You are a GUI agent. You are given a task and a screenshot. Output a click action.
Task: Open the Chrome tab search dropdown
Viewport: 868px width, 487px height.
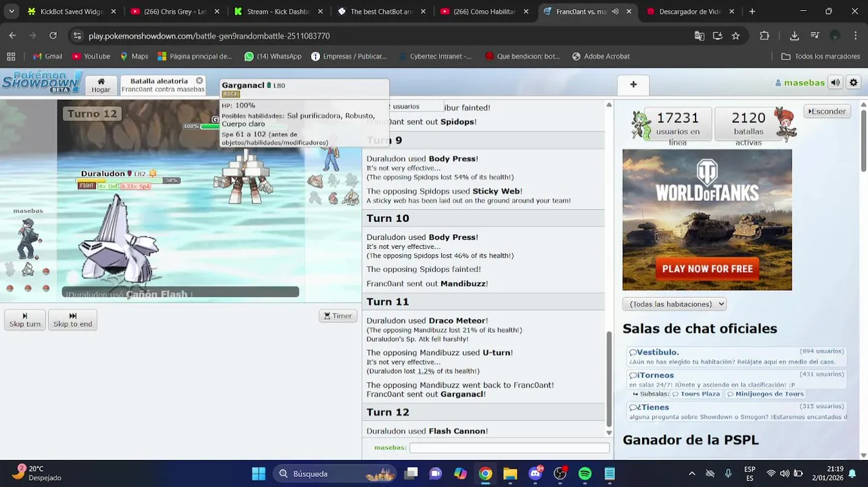[x=11, y=11]
